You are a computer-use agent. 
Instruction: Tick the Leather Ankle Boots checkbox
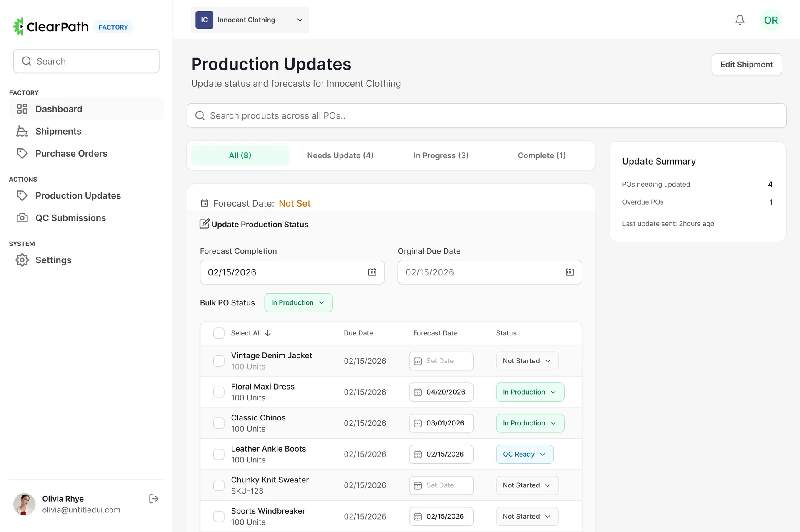click(x=219, y=454)
